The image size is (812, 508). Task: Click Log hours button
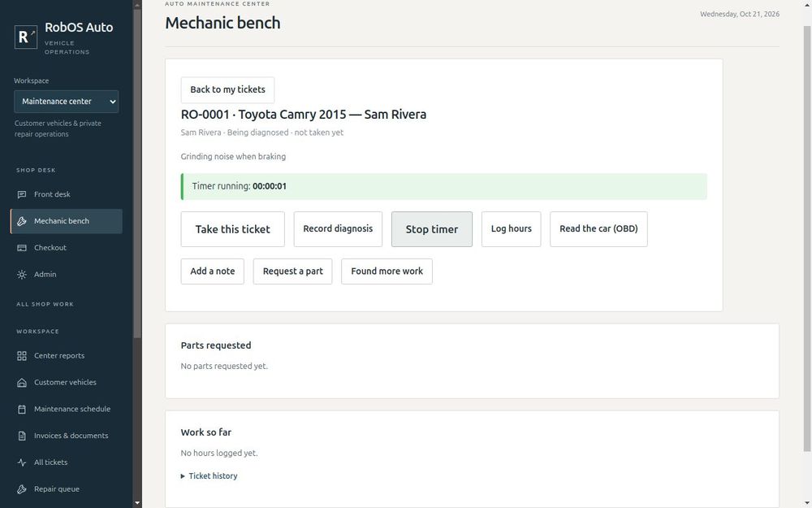511,229
